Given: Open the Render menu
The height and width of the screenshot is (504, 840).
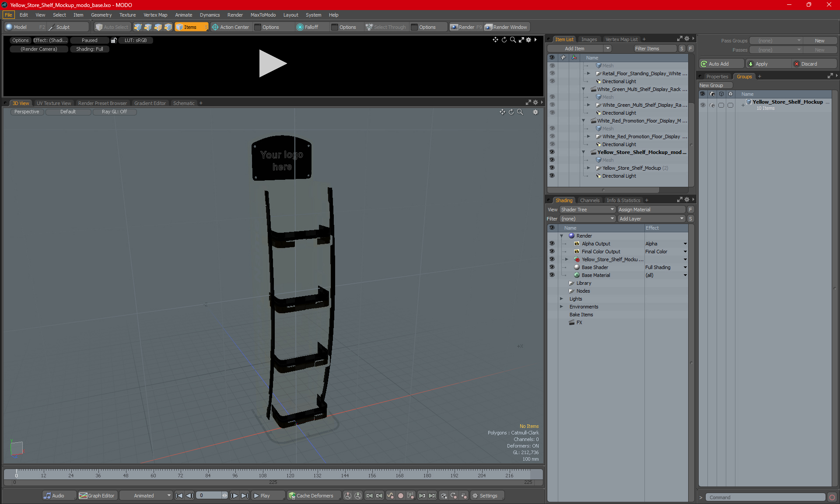Looking at the screenshot, I should 235,15.
